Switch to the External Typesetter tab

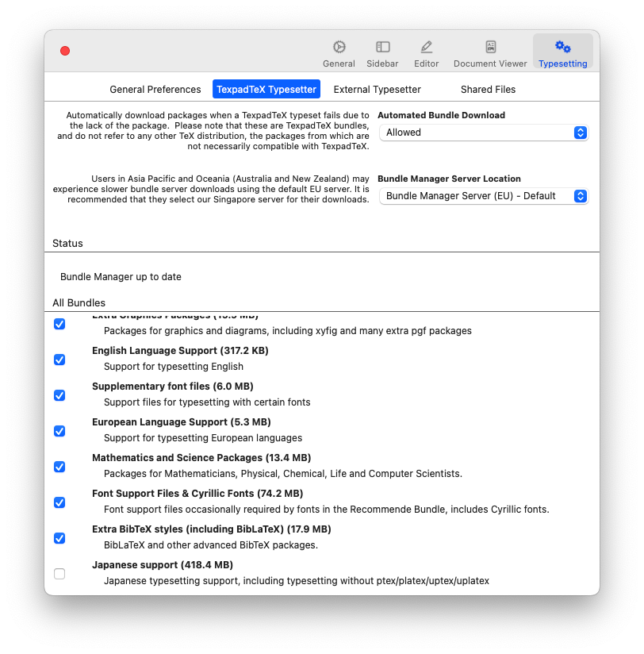tap(378, 89)
